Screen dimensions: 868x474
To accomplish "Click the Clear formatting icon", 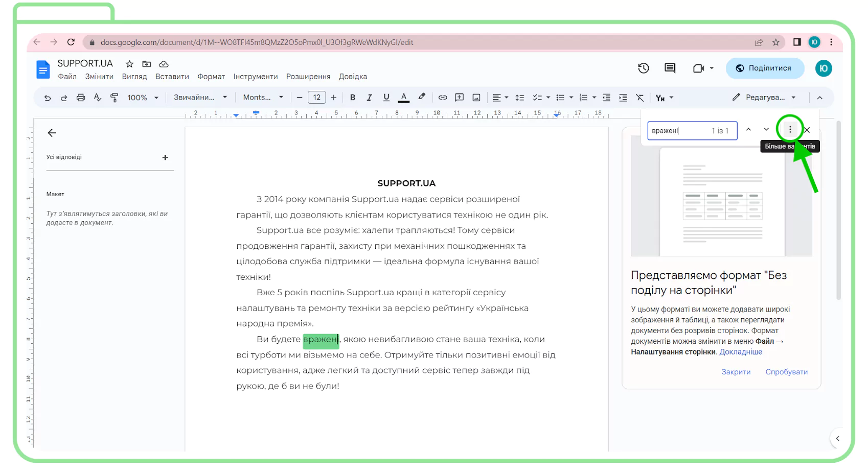I will (x=640, y=98).
